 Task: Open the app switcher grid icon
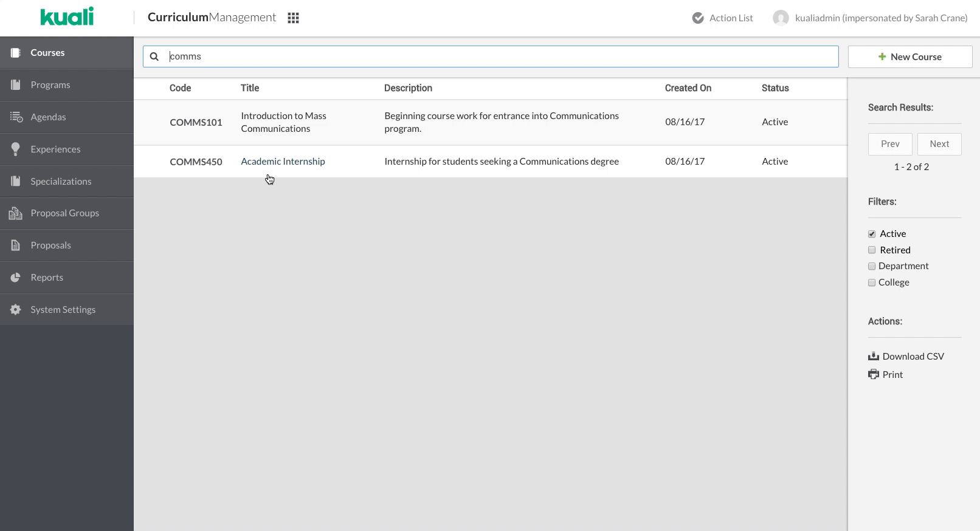click(293, 18)
